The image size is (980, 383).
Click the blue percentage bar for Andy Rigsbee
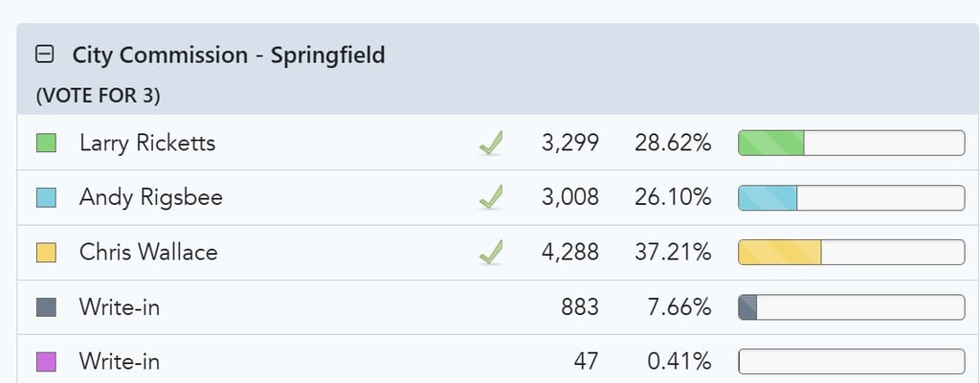[851, 198]
